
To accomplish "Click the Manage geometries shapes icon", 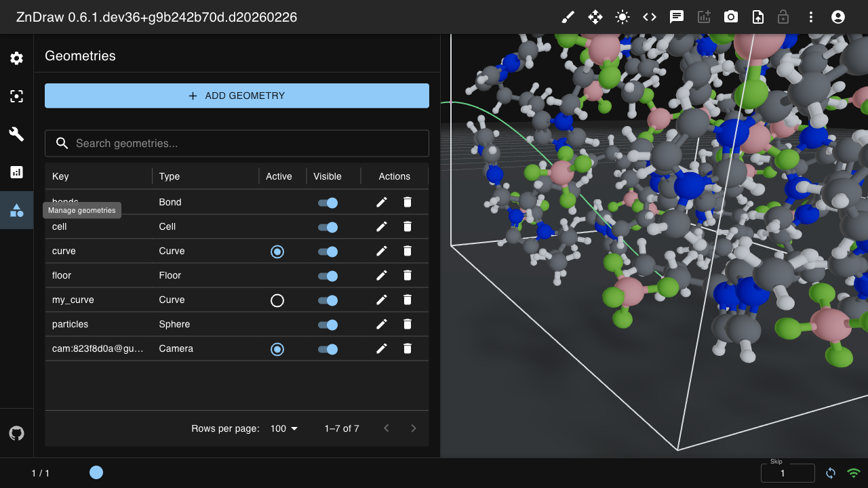I will coord(17,210).
